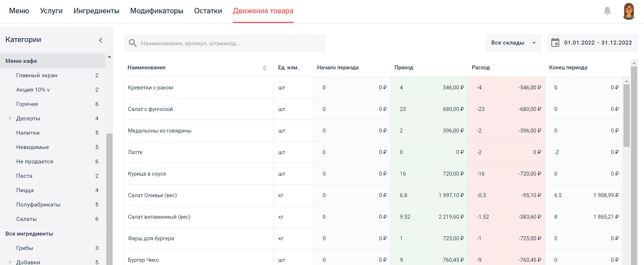Select Главный экран category
Image resolution: width=644 pixels, height=265 pixels.
(53, 75)
